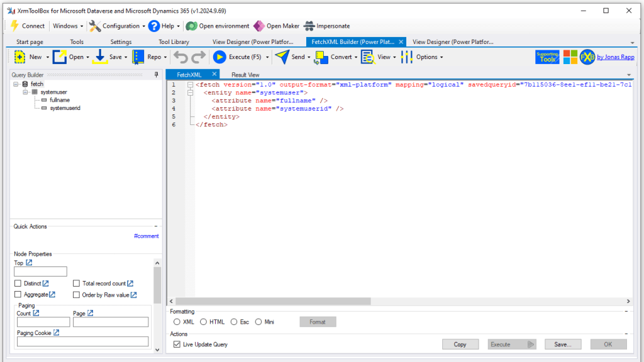Expand the Options dropdown in toolbar
Screen dimensions: 644x362
pos(429,57)
